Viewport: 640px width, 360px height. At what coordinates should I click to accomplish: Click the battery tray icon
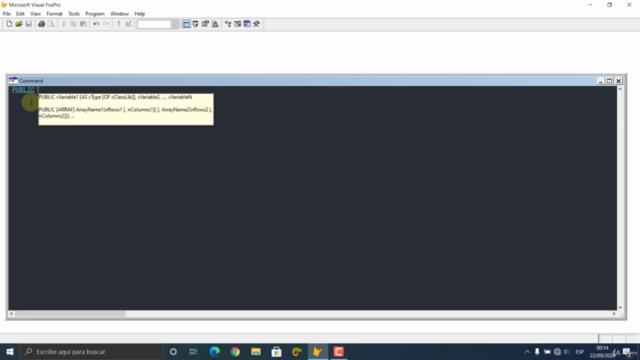coord(547,351)
